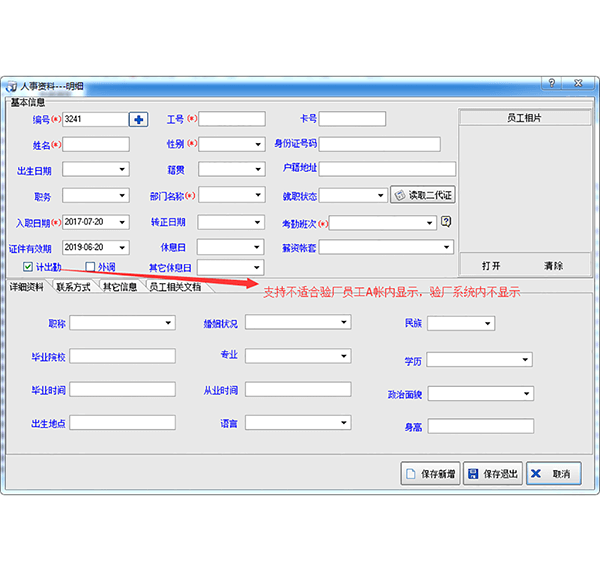Enable the 外调 checkbox
This screenshot has width=600, height=571.
click(x=90, y=267)
